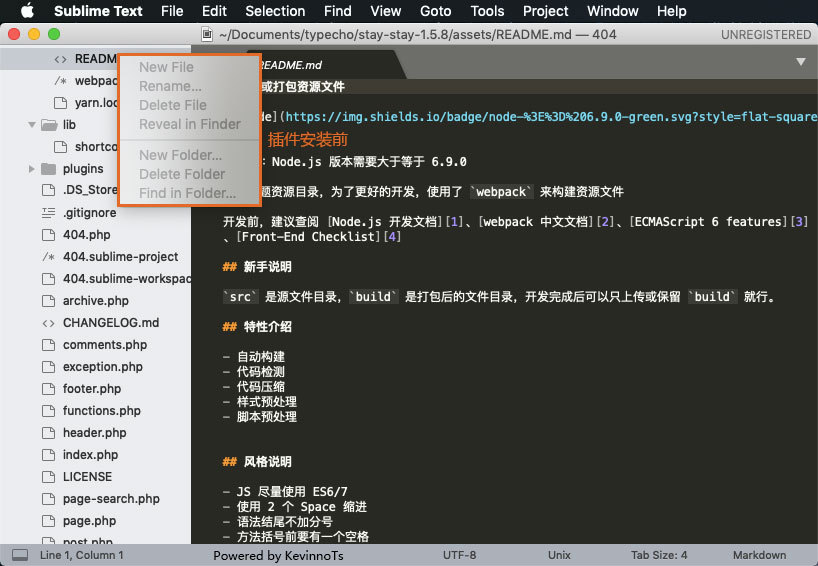Open the Tab Size: 4 selector
818x566 pixels.
point(659,555)
